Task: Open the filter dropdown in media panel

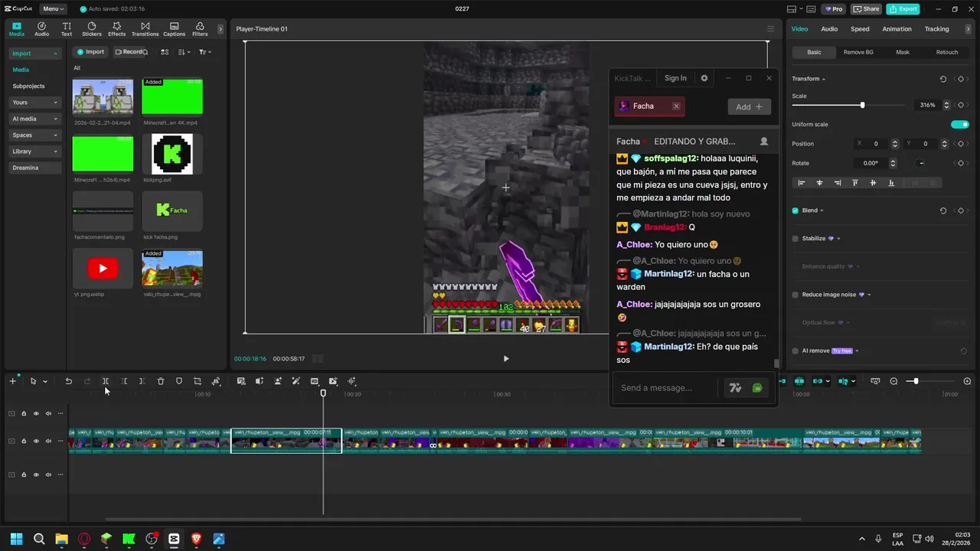Action: point(204,52)
